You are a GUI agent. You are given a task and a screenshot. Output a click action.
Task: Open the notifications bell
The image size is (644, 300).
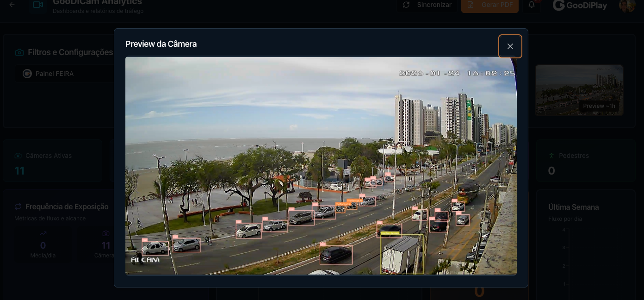point(532,5)
